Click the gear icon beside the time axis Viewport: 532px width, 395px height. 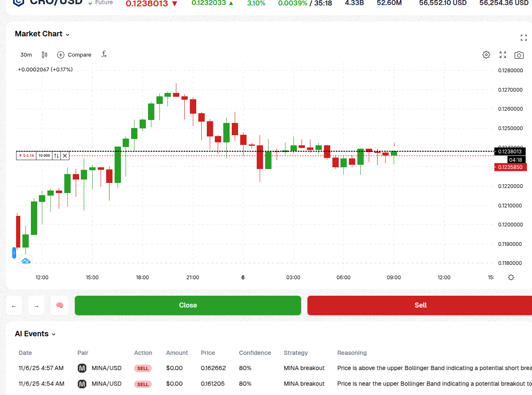511,277
